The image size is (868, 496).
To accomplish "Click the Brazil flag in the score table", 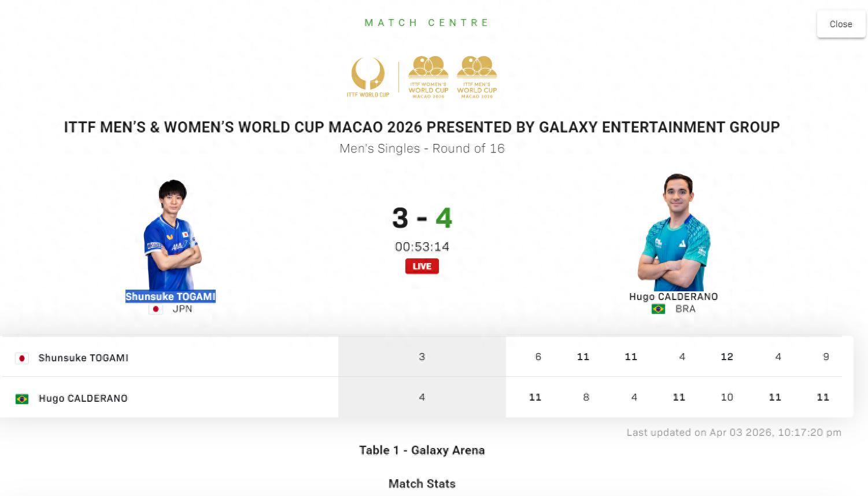I will pos(22,399).
